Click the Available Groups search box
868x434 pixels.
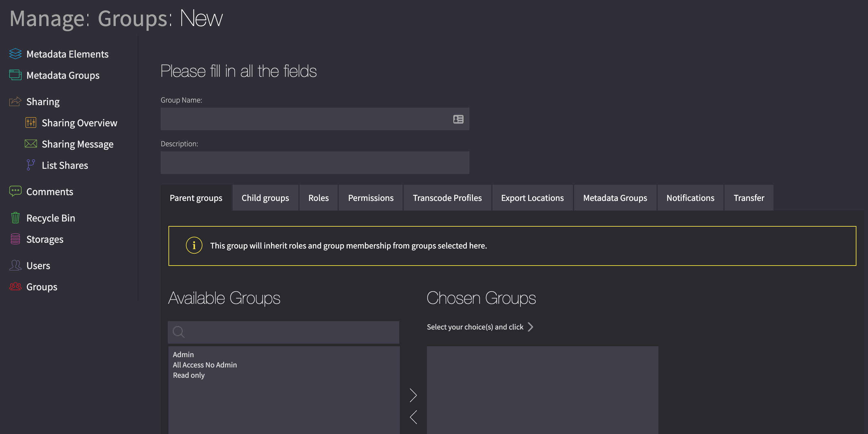(283, 332)
